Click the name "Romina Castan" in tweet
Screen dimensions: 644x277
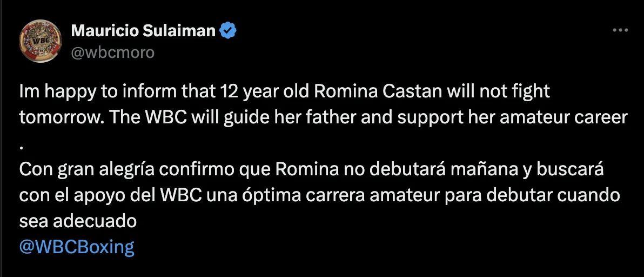click(x=373, y=92)
